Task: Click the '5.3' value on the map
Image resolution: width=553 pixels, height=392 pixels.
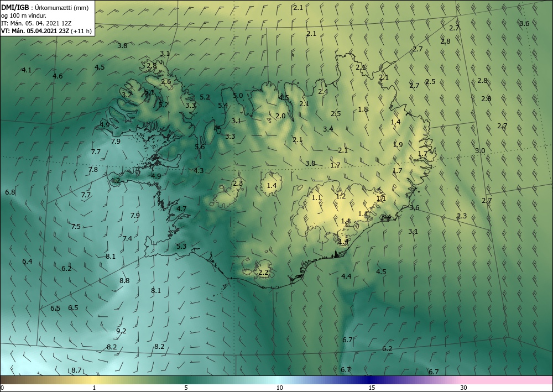Action: point(181,246)
